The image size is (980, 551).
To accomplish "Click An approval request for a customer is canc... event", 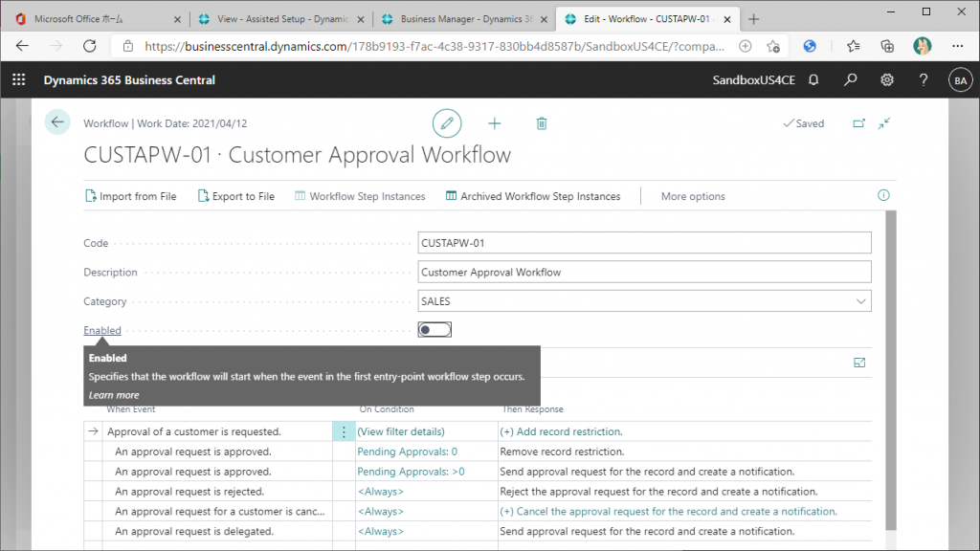I will [x=219, y=512].
